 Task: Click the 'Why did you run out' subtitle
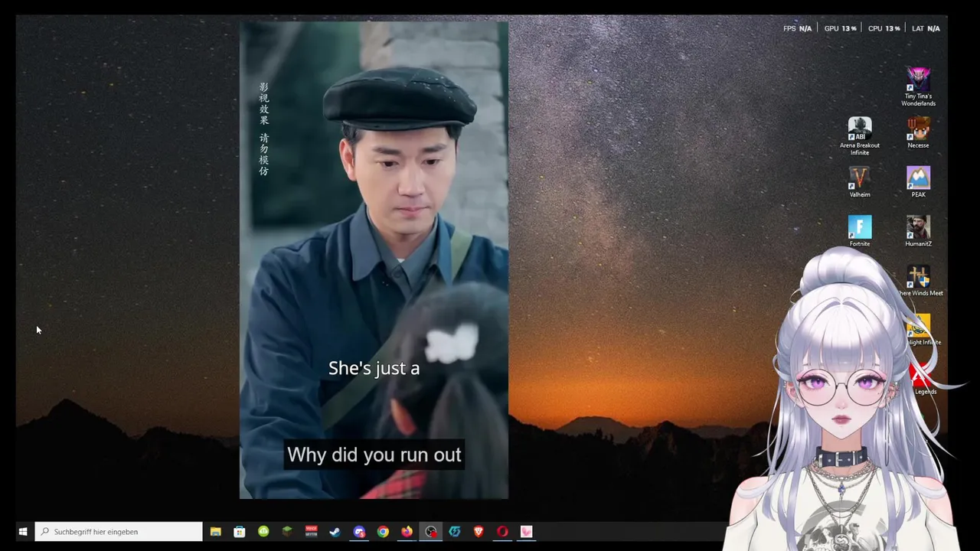point(374,455)
